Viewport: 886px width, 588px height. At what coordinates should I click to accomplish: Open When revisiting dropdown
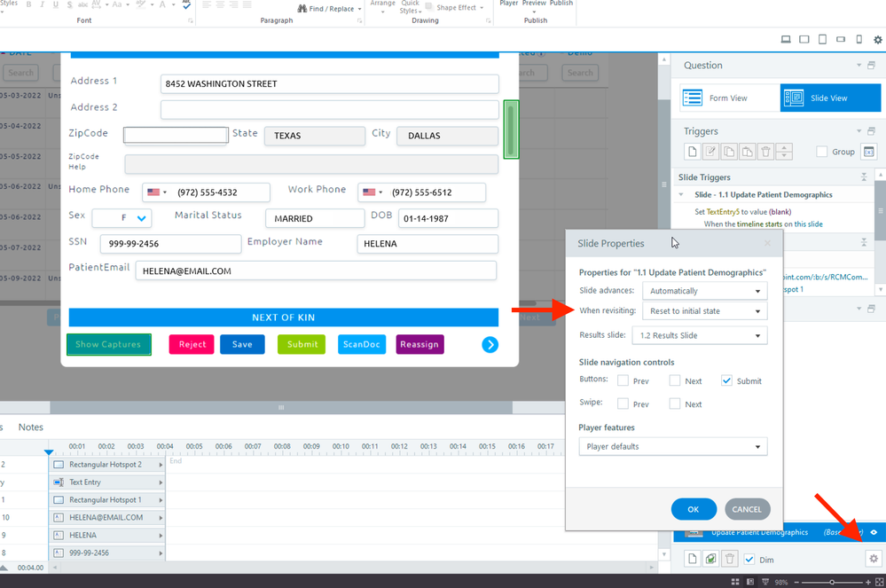click(x=704, y=311)
